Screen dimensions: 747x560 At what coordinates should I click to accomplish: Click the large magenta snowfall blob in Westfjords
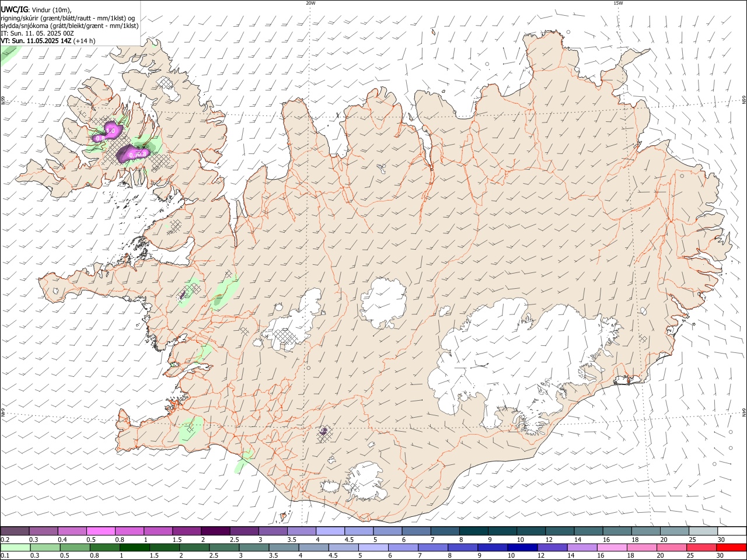tap(132, 154)
